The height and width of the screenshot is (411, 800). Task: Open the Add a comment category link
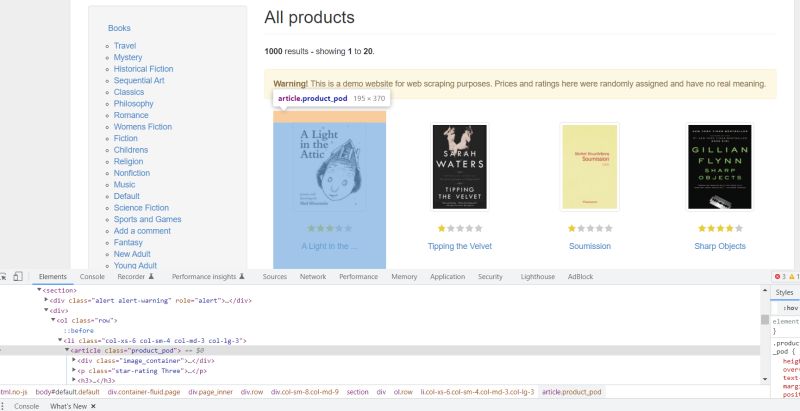[x=142, y=231]
